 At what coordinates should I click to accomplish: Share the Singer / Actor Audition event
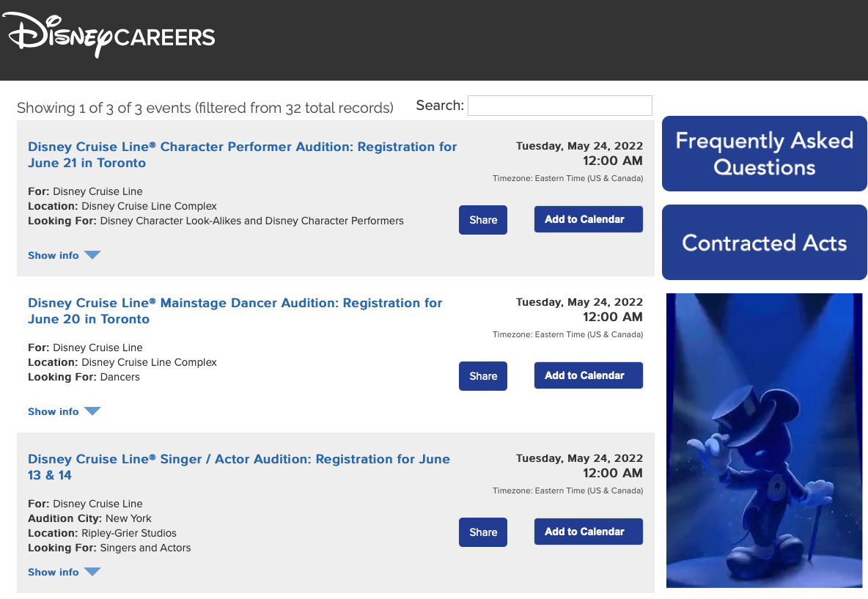pyautogui.click(x=482, y=532)
